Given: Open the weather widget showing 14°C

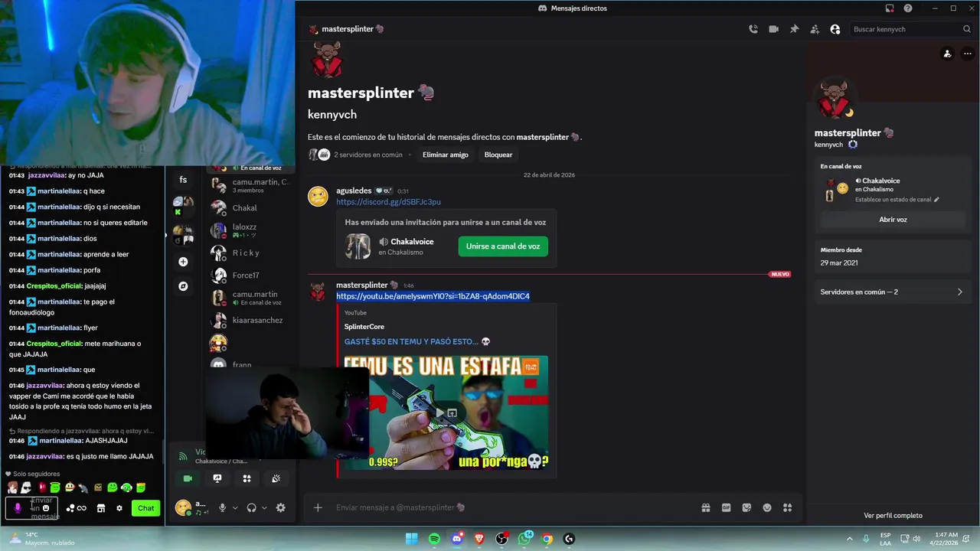Looking at the screenshot, I should [x=41, y=539].
